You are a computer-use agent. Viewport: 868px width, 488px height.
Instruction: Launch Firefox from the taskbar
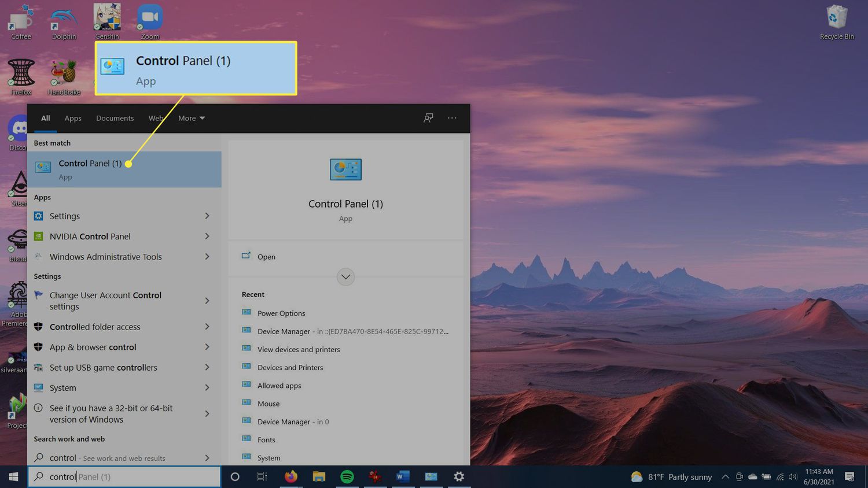(290, 476)
